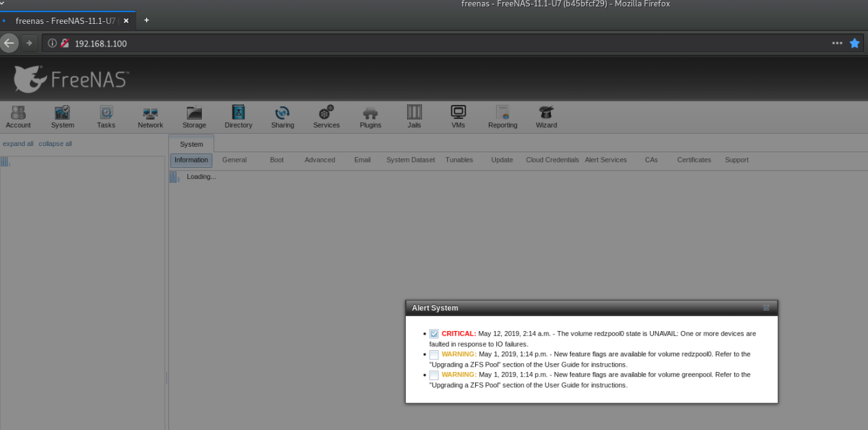Click the Alert System dialog title bar

coord(591,308)
